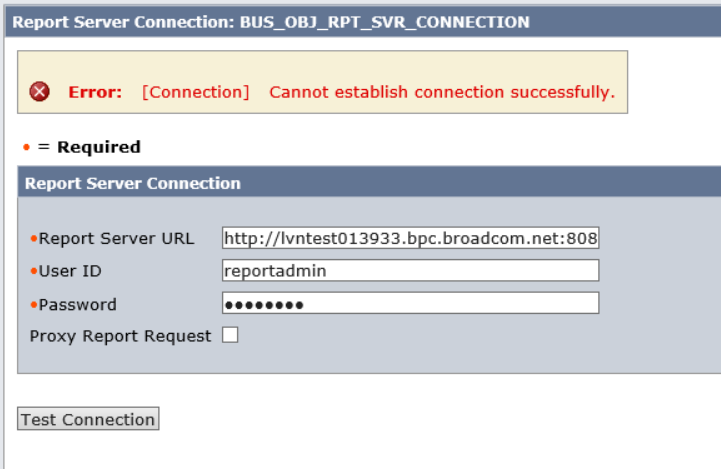
Task: Click the '= Required' legend text
Action: click(x=89, y=147)
